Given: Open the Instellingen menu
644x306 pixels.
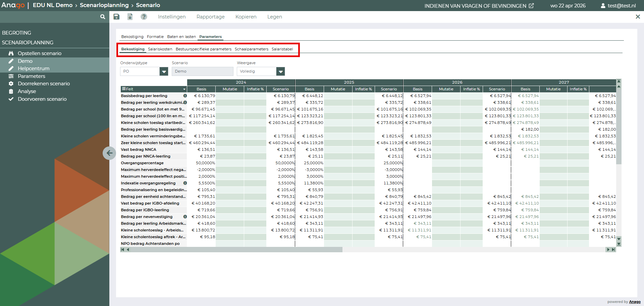Looking at the screenshot, I should [x=172, y=17].
